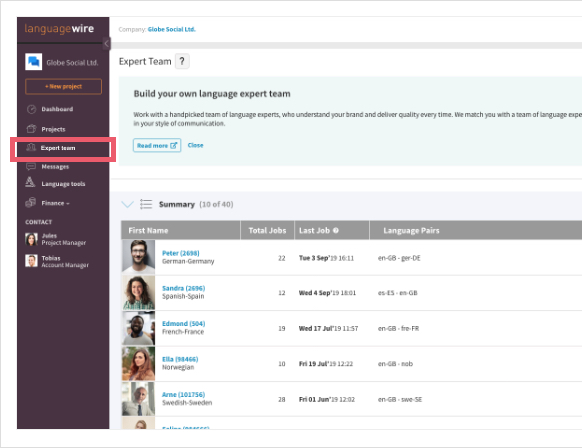Click Edmond's profile photo
The height and width of the screenshot is (448, 582).
pyautogui.click(x=138, y=328)
